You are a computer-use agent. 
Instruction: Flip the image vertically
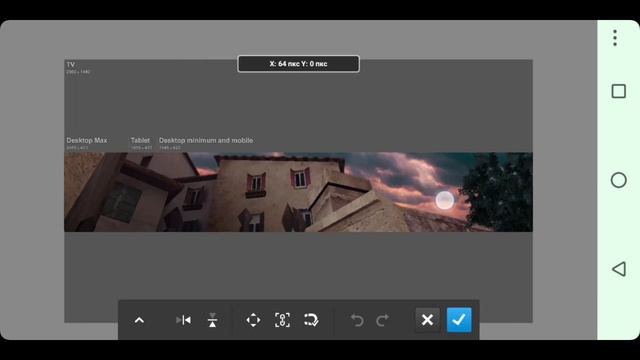pyautogui.click(x=212, y=320)
